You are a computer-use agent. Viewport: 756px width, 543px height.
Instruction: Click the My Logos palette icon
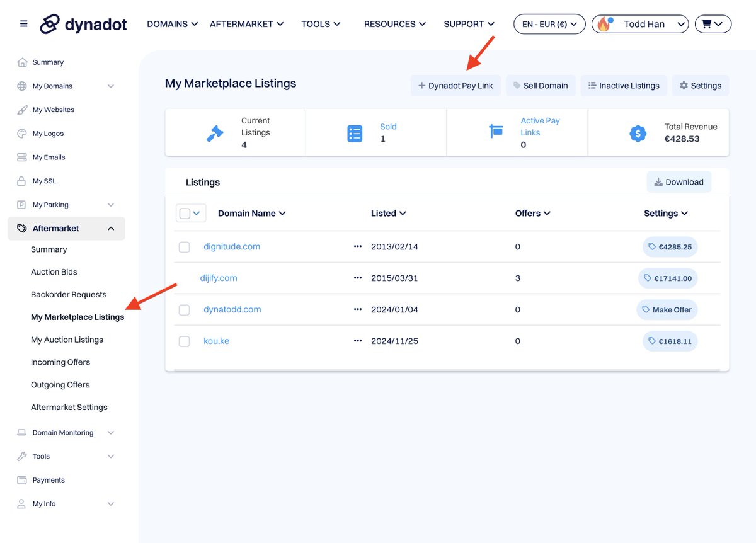click(22, 134)
